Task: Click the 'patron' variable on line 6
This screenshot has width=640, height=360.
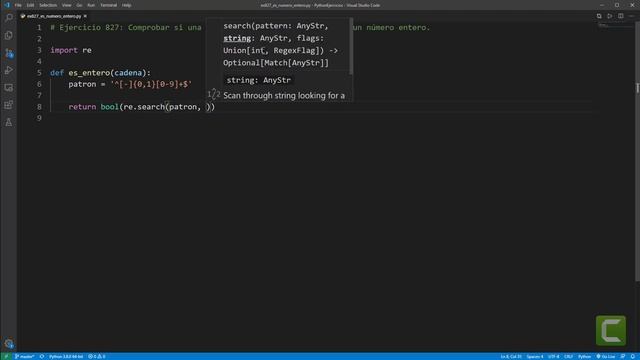Action: [x=82, y=84]
